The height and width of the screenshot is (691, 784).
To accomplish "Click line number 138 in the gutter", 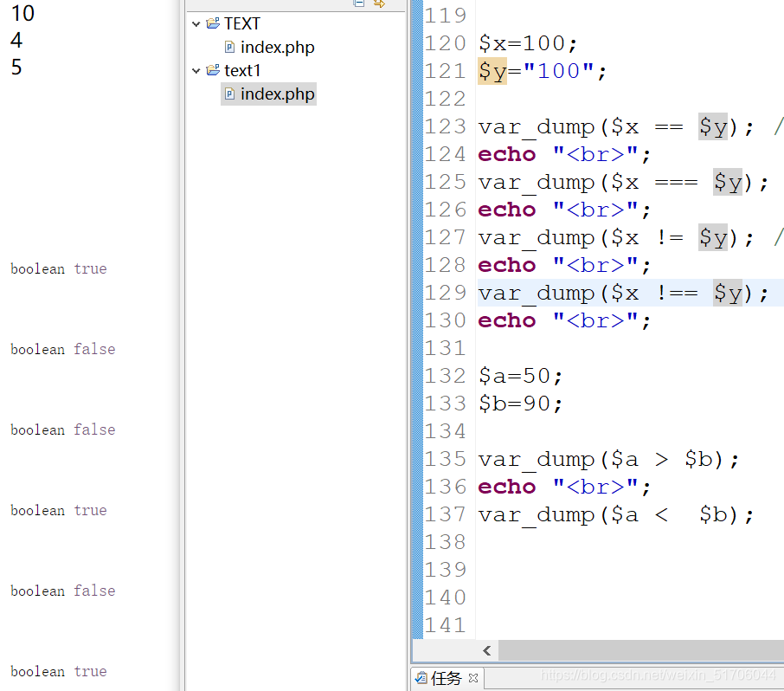I will pyautogui.click(x=445, y=542).
